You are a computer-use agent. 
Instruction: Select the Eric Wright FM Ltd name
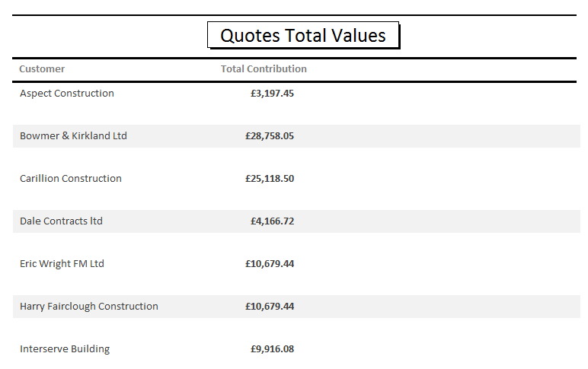(x=62, y=264)
